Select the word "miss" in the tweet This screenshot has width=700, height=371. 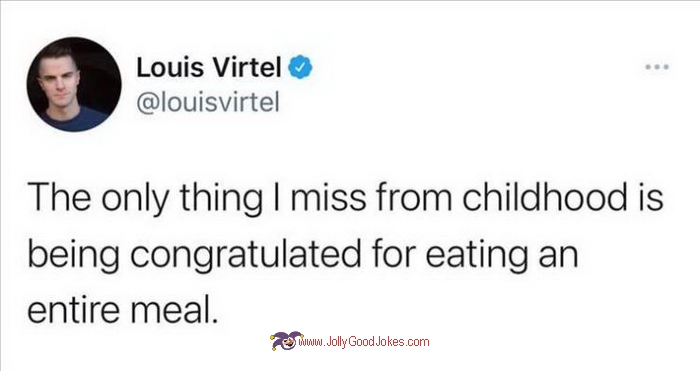(x=328, y=198)
